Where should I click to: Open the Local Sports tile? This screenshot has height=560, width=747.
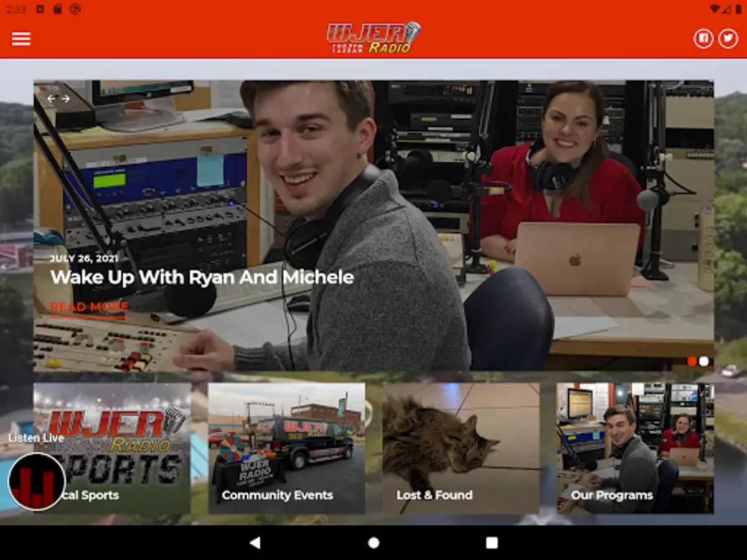pos(112,448)
